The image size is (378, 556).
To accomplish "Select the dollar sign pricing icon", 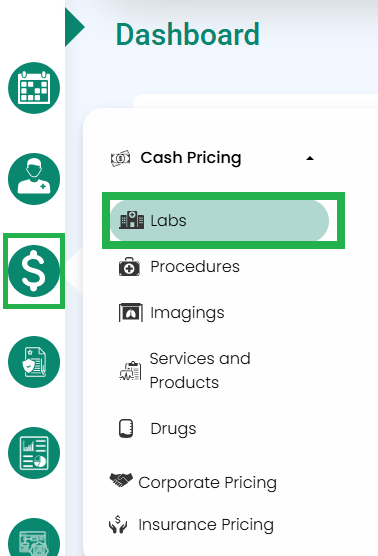I will click(34, 271).
